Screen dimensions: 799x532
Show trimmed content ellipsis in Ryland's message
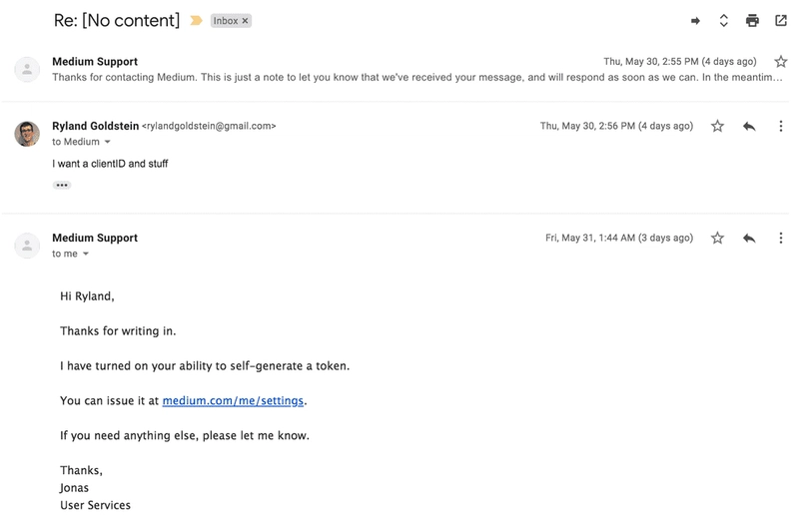coord(62,185)
